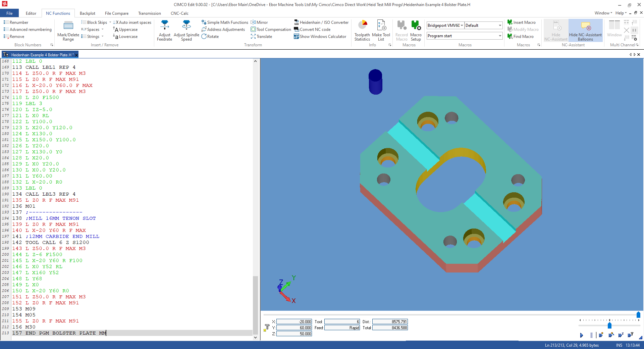Click the Make Tool List icon
This screenshot has height=349, width=644.
coord(381,26)
